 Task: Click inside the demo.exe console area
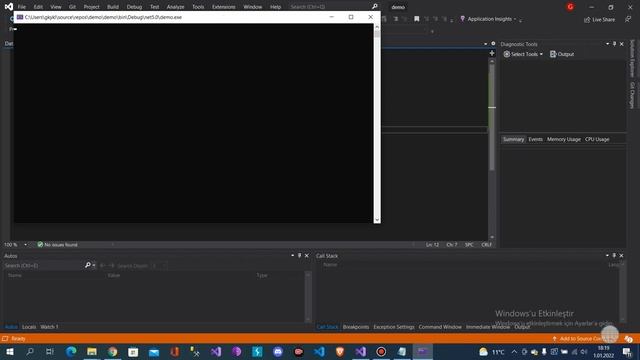pos(193,123)
